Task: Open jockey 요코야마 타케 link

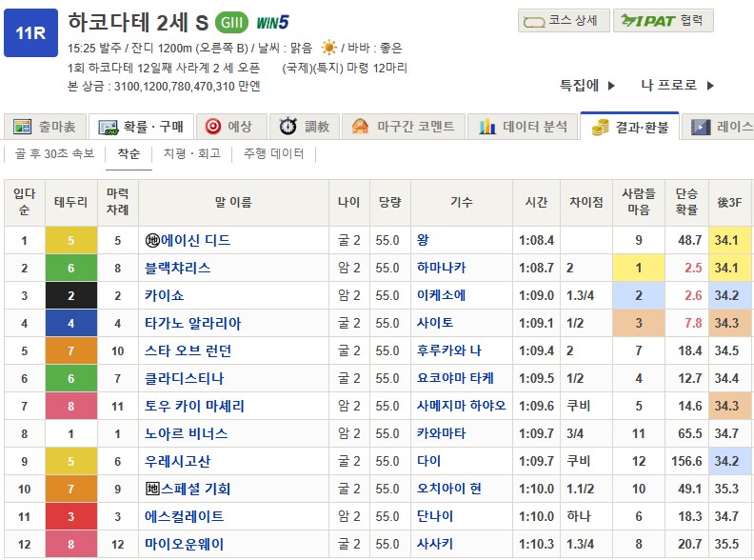Action: click(x=455, y=379)
